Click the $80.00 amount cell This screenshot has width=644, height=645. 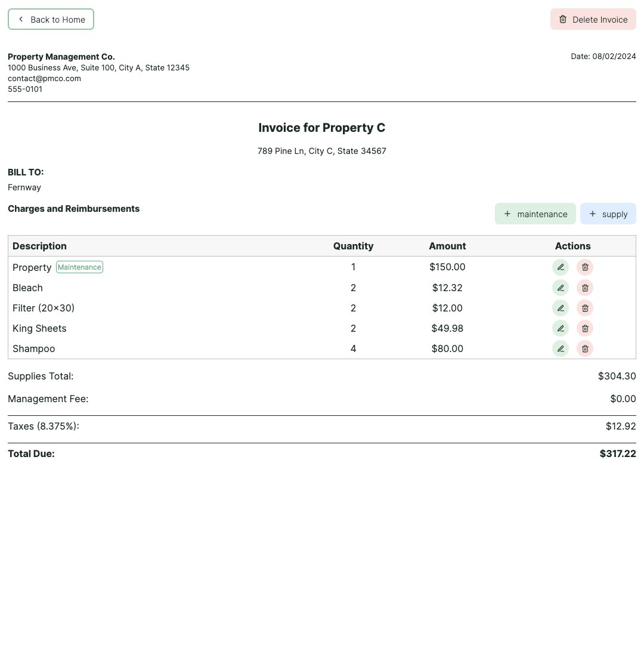coord(447,349)
